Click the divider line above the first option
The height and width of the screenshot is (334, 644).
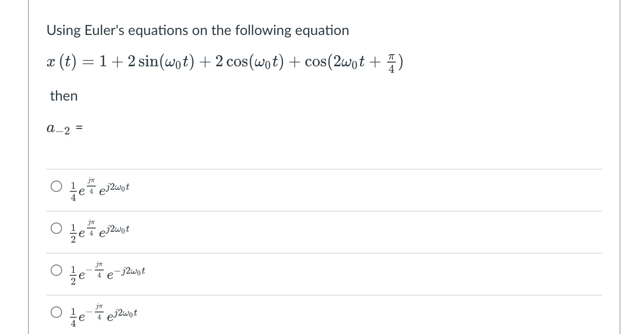[323, 169]
